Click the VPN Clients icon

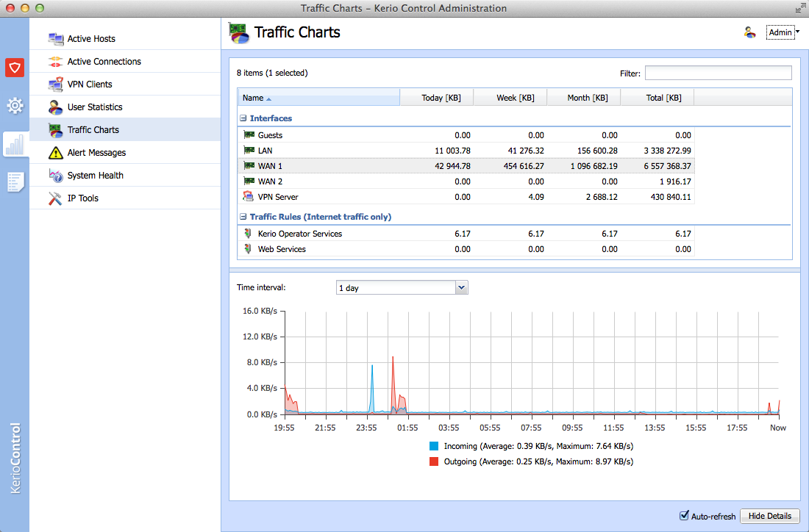(x=55, y=84)
